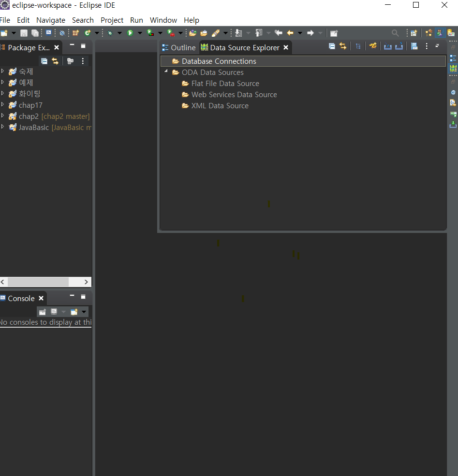Open dropdown arrow next to New wizard
Screen dimensions: 458x476
click(14, 33)
